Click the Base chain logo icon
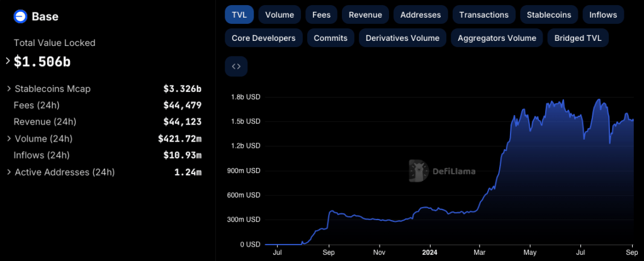The image size is (644, 261). (x=20, y=16)
